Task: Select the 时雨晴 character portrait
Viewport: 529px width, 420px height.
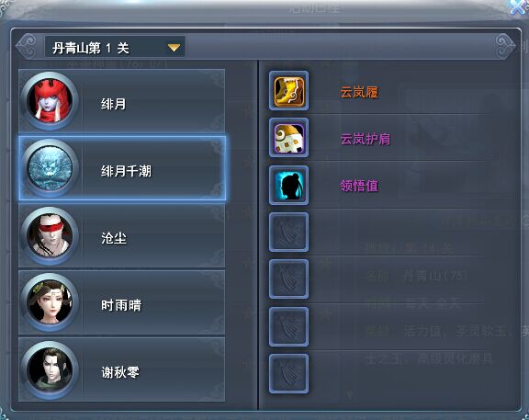Action: (x=50, y=302)
